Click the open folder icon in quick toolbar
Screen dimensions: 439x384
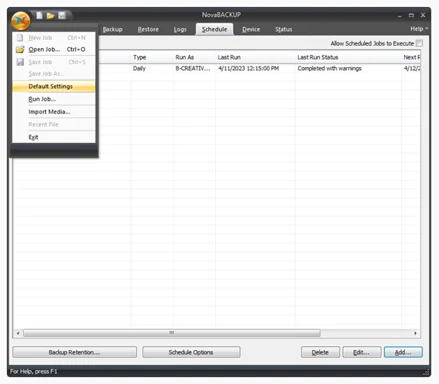point(50,16)
